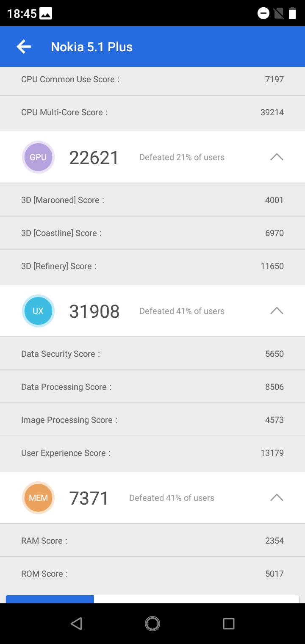Select the 3D [Marooned] Score row
The height and width of the screenshot is (644, 305).
(152, 200)
